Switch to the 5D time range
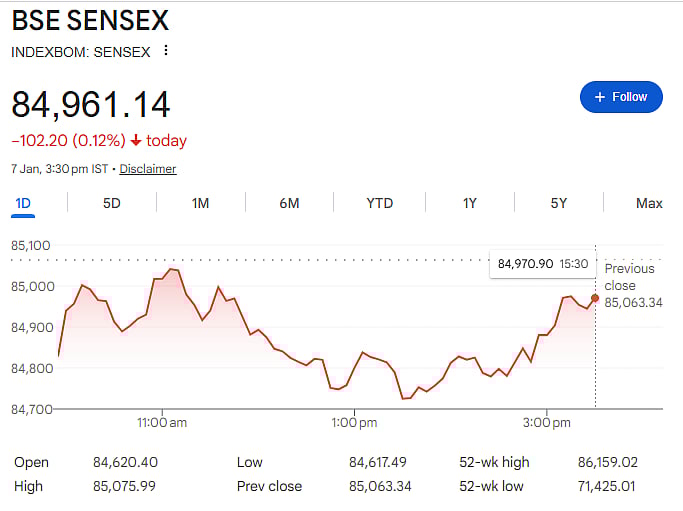This screenshot has height=511, width=683. pyautogui.click(x=111, y=203)
